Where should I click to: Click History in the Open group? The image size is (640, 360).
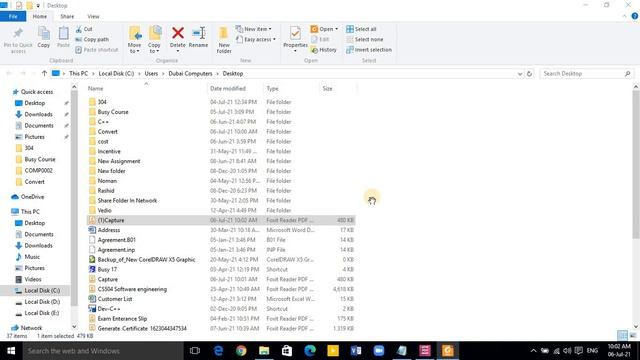click(324, 50)
